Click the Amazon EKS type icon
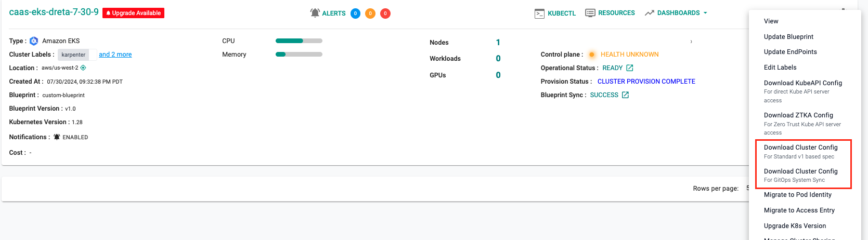This screenshot has height=240, width=868. (34, 41)
